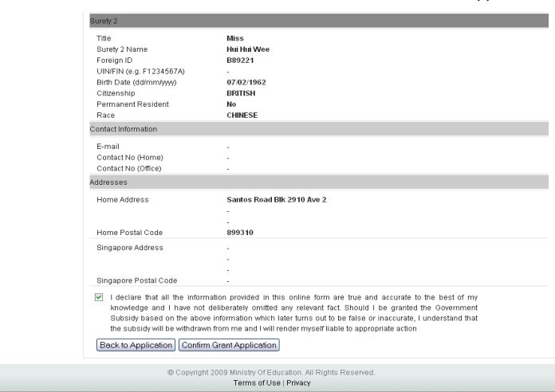This screenshot has height=392, width=555.
Task: Click the title value Miss
Action: [x=236, y=38]
